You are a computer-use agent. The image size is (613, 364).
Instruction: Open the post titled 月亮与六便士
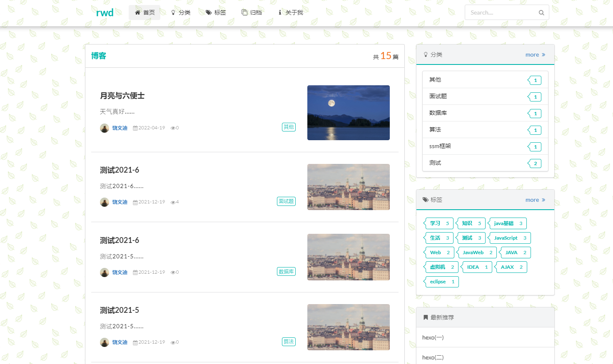(x=122, y=96)
